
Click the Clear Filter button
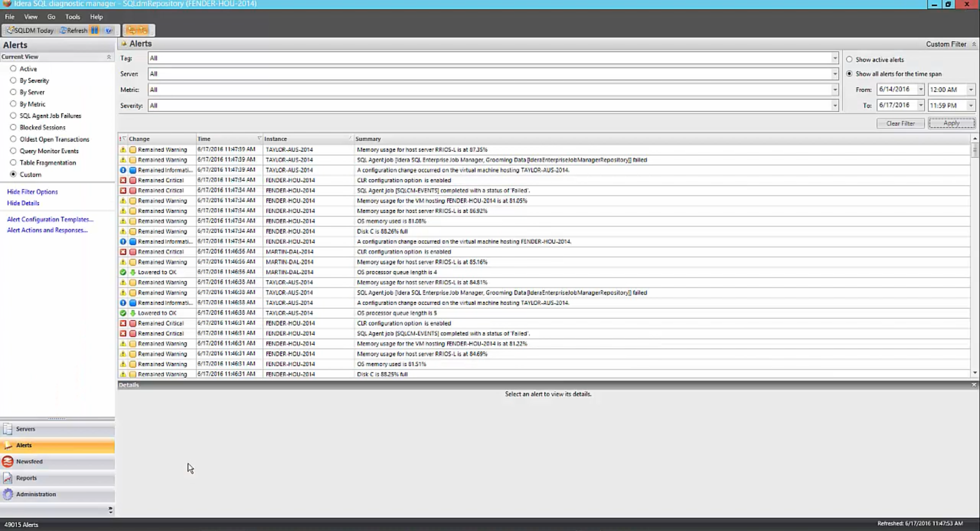(900, 124)
